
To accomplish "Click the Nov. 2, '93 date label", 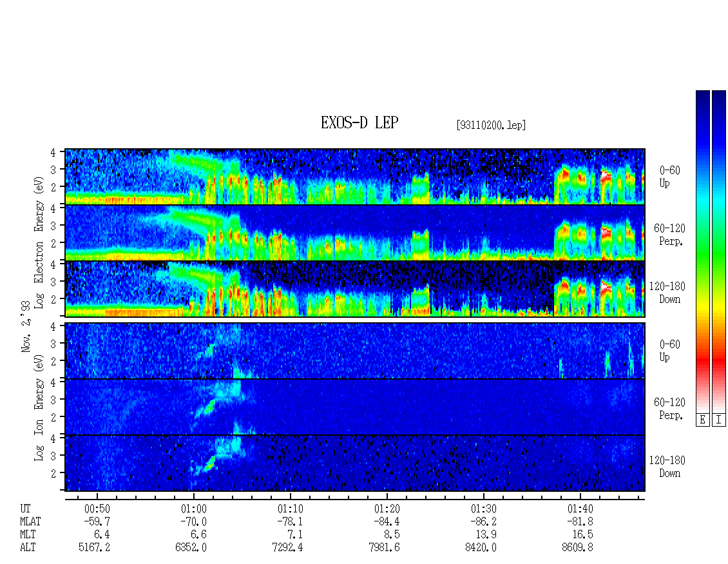I will [x=26, y=327].
